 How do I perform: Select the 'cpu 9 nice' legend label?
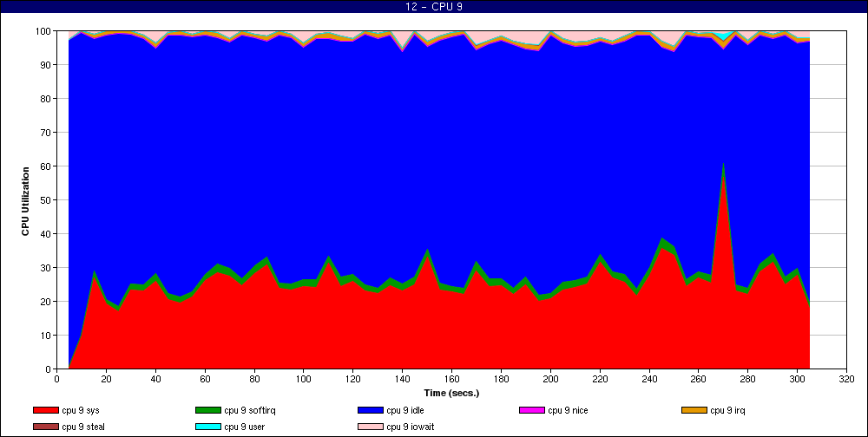pos(568,411)
